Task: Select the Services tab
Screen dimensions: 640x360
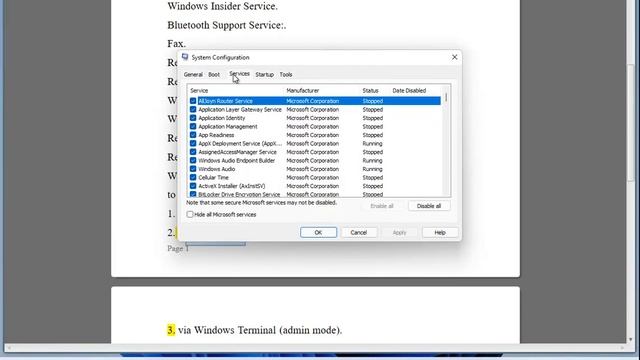Action: click(x=239, y=74)
